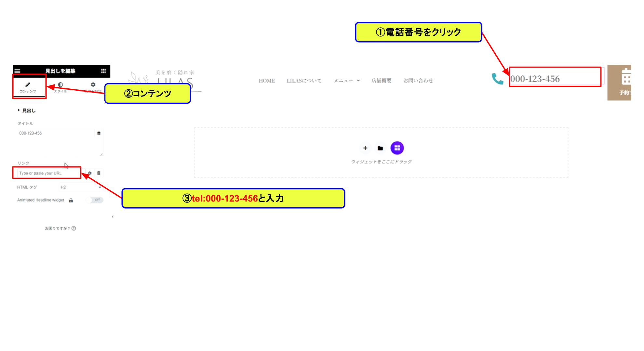Click the Animated Headline lock icon
The width and height of the screenshot is (644, 351).
(71, 200)
